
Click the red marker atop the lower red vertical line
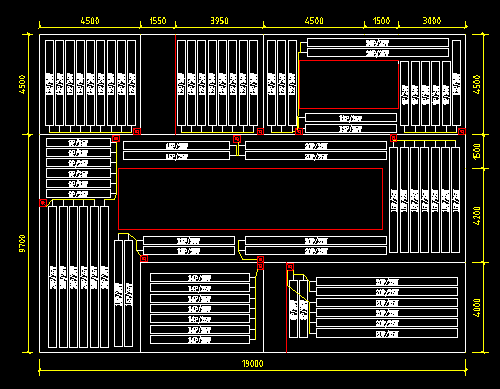coord(290,267)
